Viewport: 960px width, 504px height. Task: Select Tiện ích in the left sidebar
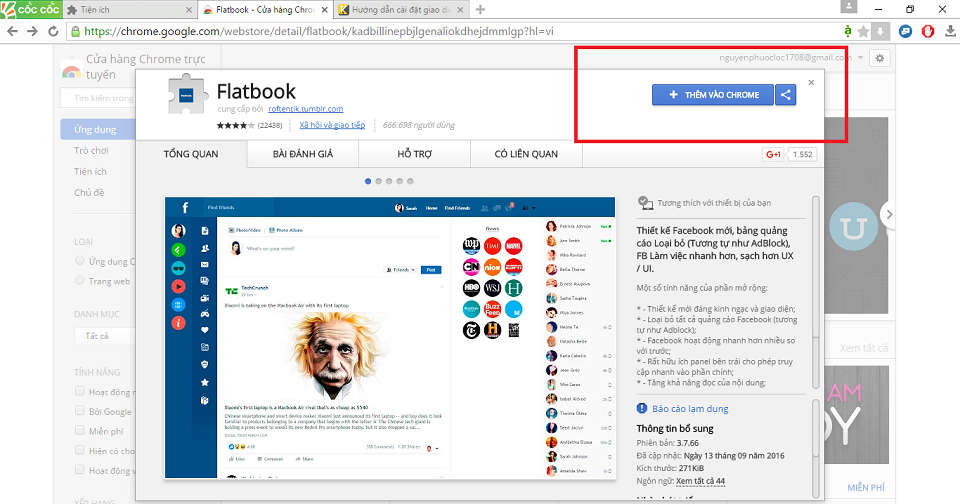click(90, 171)
